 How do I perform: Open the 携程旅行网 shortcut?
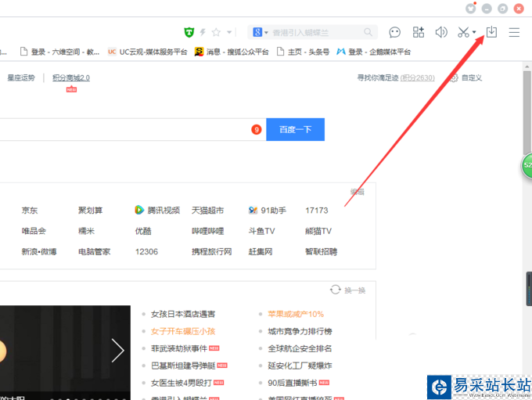coord(212,251)
